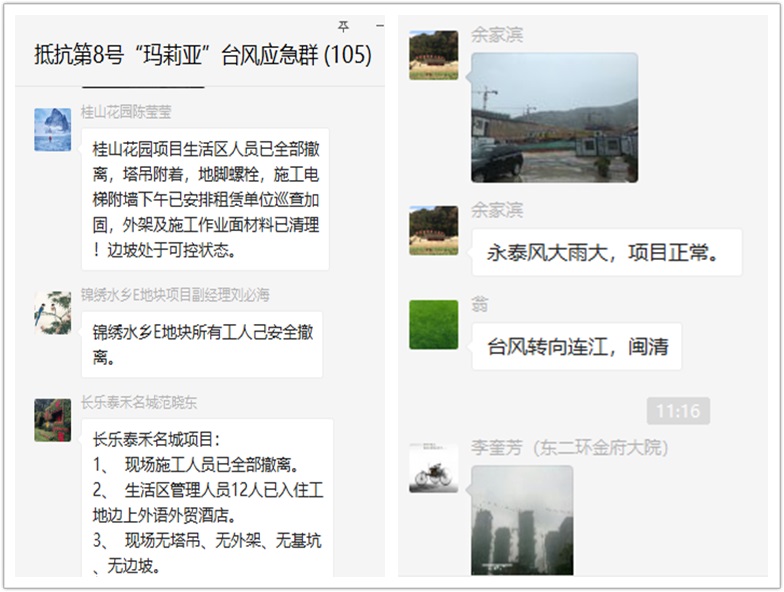Open 余家滨's construction site photo
This screenshot has height=592, width=784.
554,118
